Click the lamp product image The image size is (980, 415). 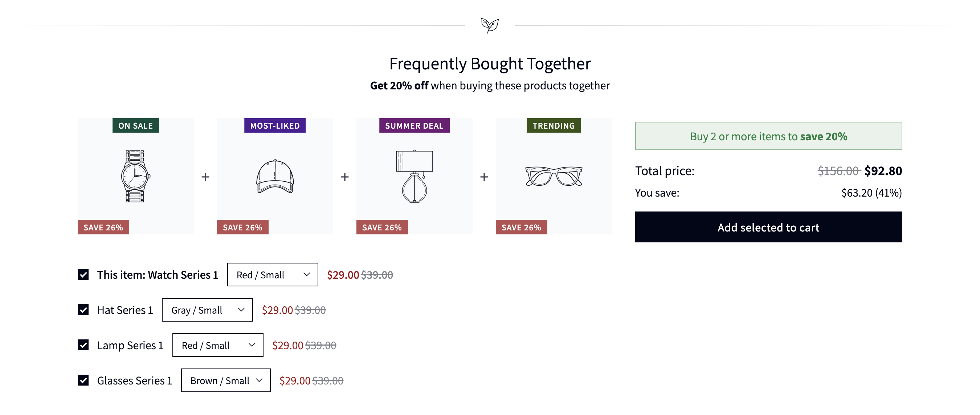[x=414, y=176]
